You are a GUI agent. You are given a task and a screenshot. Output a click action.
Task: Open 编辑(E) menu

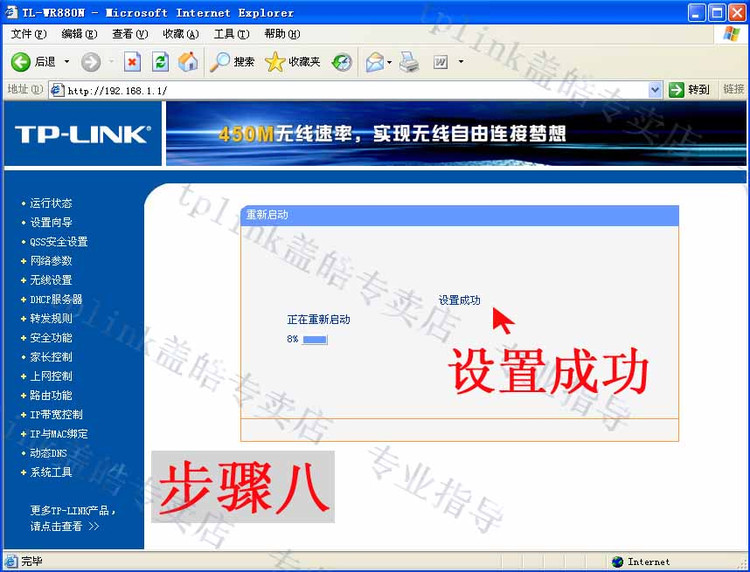pos(79,34)
